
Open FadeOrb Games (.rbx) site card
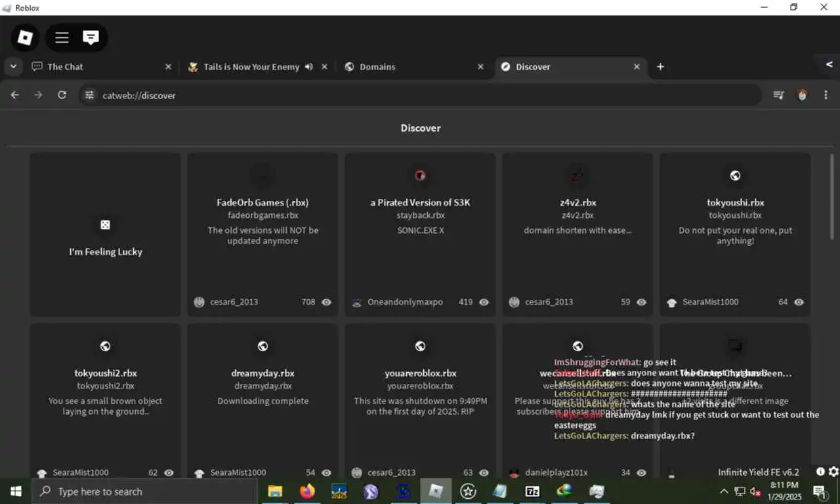[262, 235]
